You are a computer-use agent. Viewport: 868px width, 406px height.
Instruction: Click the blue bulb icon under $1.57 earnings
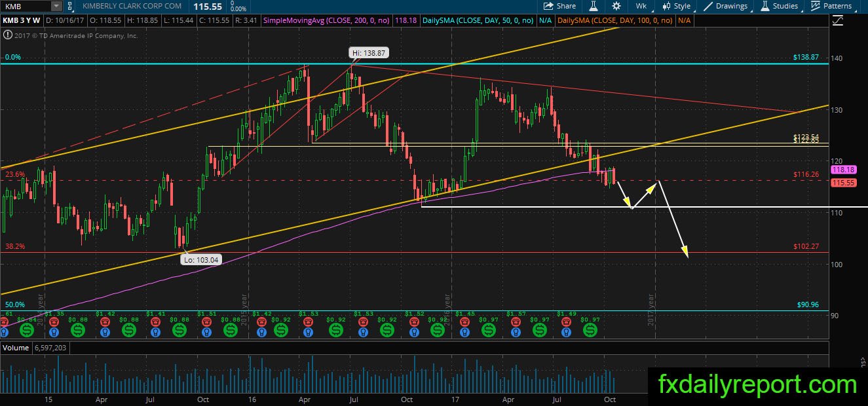[x=516, y=332]
